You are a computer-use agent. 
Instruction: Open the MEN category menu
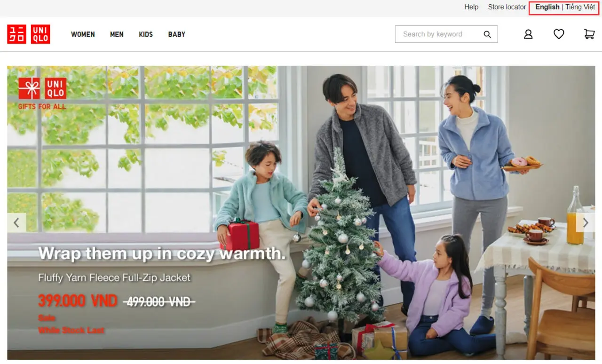[x=117, y=34]
